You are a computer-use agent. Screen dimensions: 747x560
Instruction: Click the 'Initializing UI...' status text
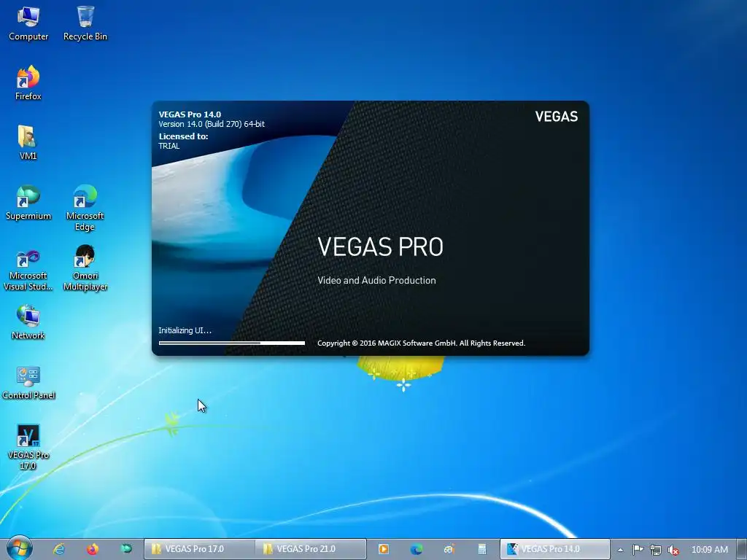click(x=185, y=330)
